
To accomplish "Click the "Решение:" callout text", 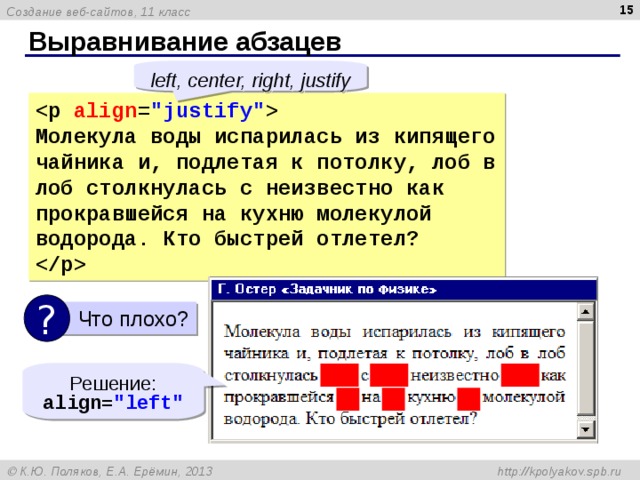I will pyautogui.click(x=113, y=384).
